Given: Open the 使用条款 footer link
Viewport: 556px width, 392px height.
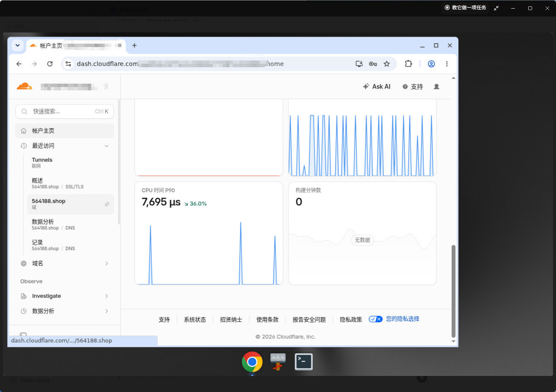Looking at the screenshot, I should pyautogui.click(x=267, y=320).
